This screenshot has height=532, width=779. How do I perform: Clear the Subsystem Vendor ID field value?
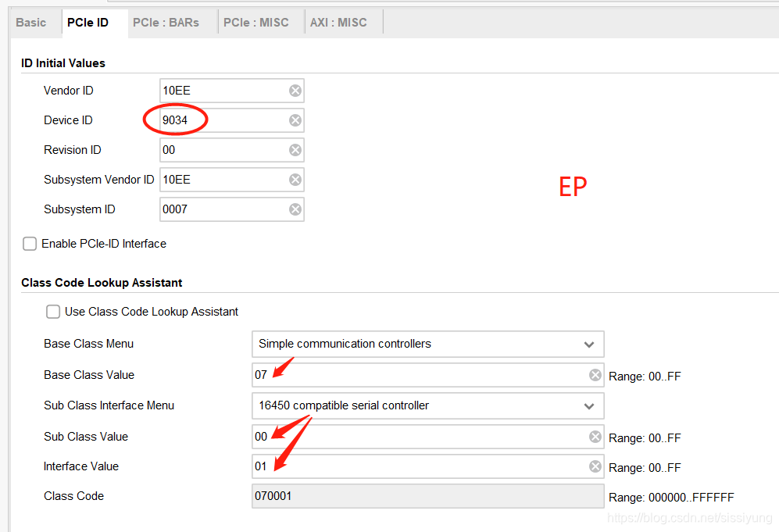[x=295, y=180]
